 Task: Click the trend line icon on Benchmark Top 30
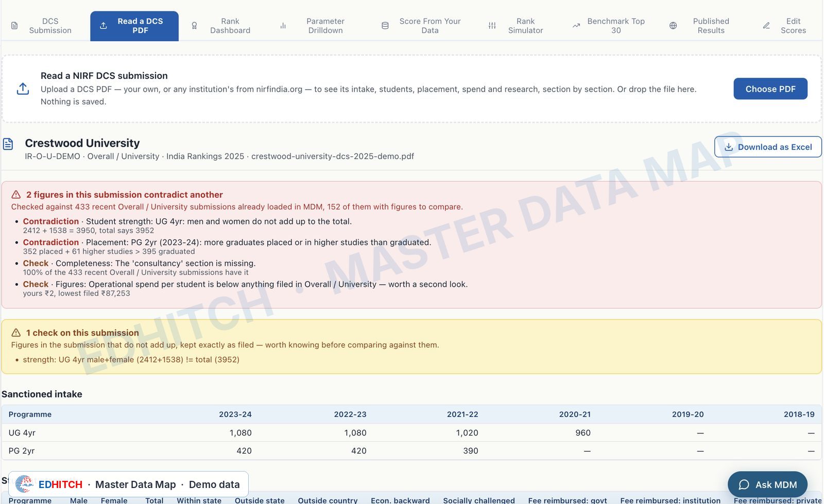pyautogui.click(x=576, y=26)
